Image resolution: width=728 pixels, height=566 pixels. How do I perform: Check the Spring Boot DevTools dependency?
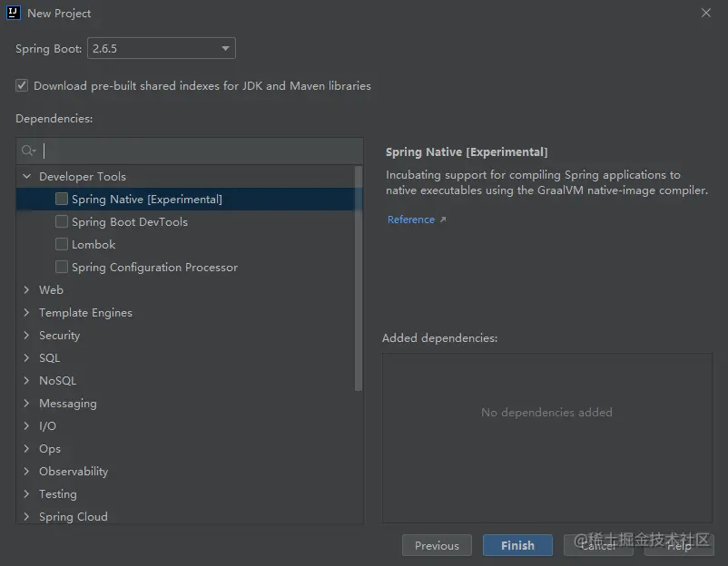(x=62, y=221)
